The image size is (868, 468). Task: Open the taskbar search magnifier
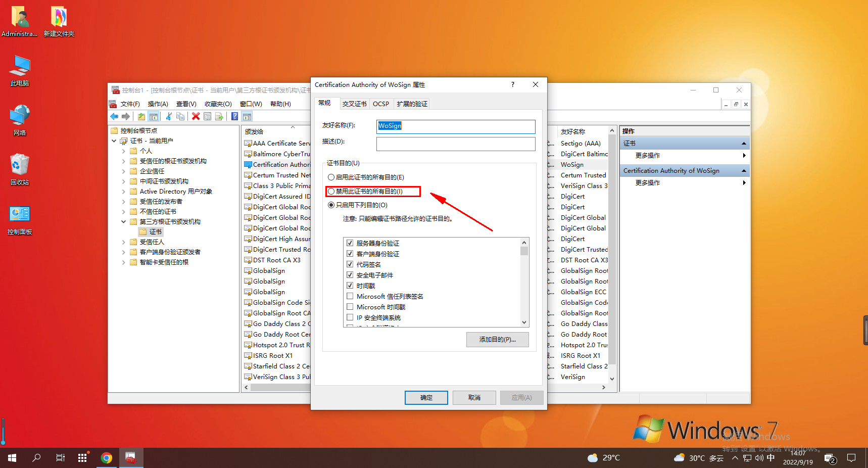(36, 458)
